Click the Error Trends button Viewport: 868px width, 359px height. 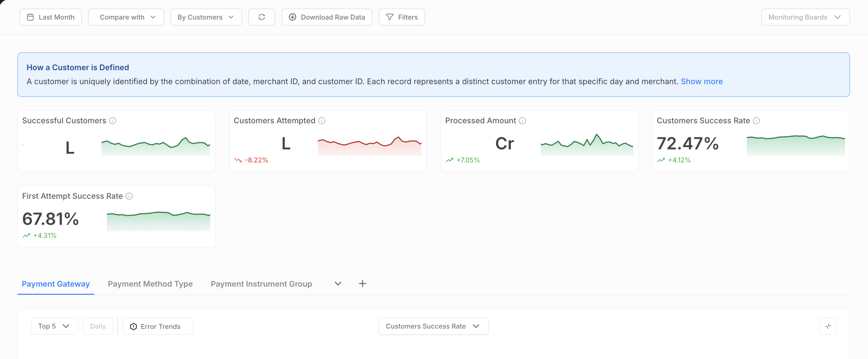[x=158, y=326]
